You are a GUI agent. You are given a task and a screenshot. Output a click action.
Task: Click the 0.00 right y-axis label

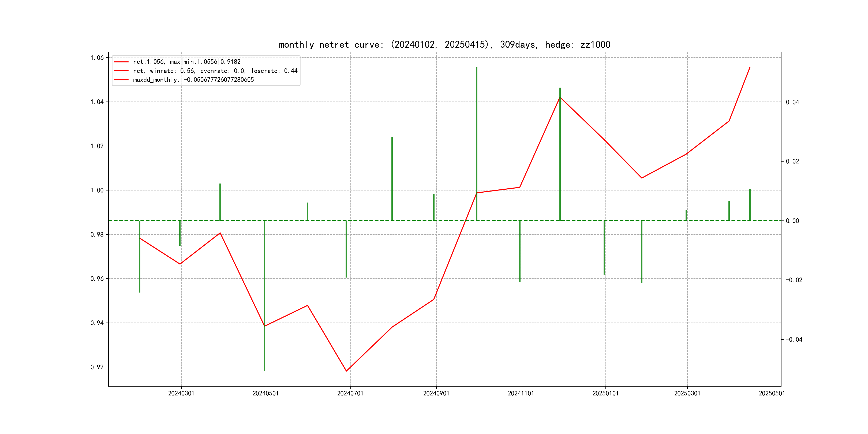pyautogui.click(x=792, y=221)
